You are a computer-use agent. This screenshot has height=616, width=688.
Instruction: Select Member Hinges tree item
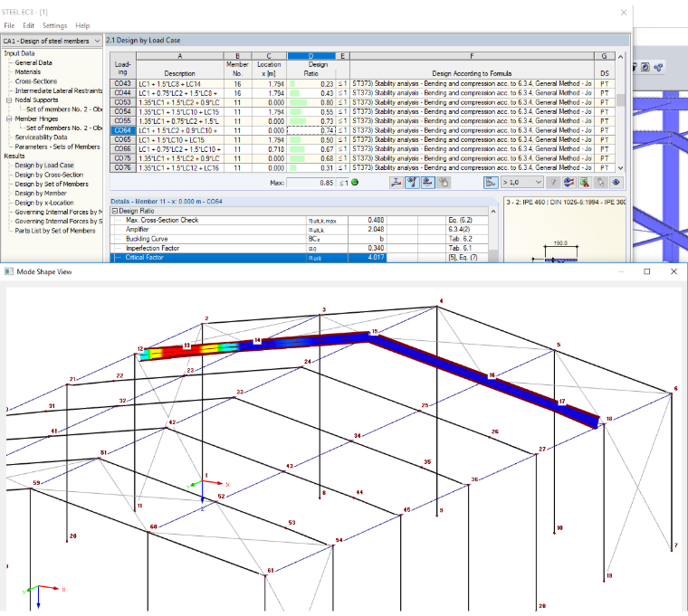coord(36,118)
